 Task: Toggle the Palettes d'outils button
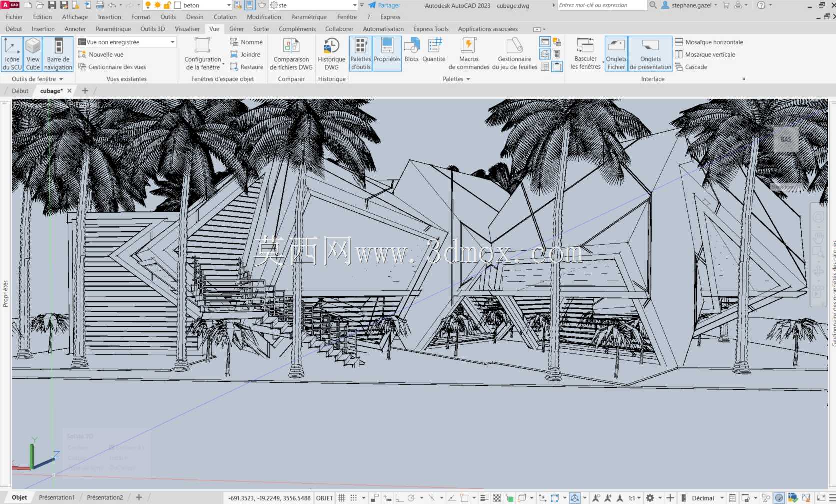(x=361, y=54)
